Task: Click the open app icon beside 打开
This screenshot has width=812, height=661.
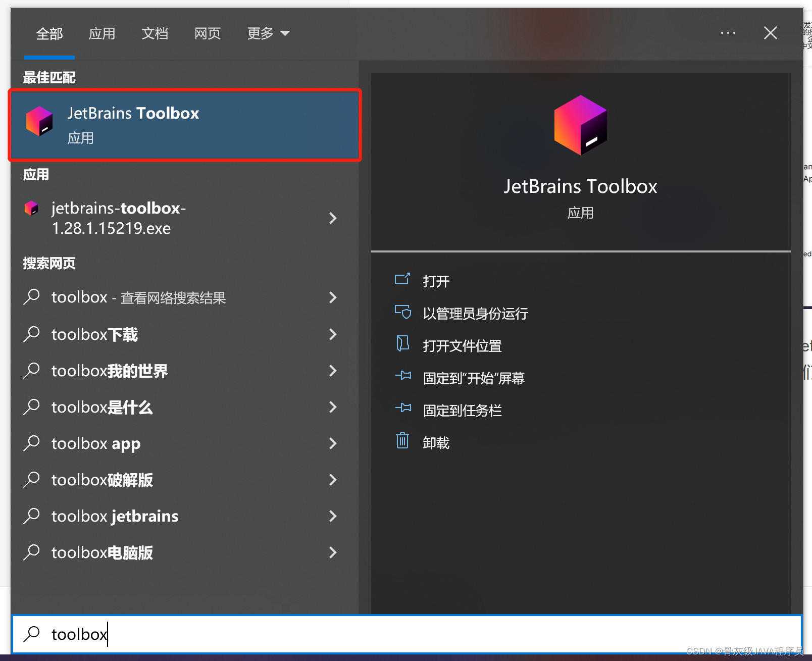Action: pyautogui.click(x=402, y=279)
